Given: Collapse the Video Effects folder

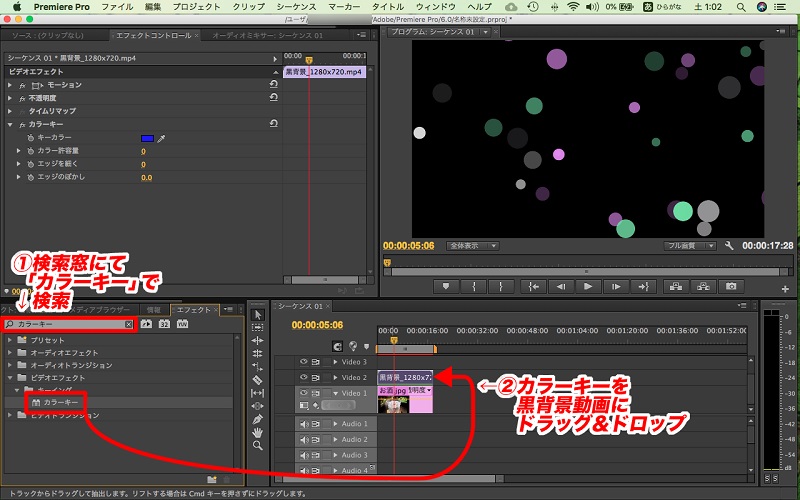Looking at the screenshot, I should tap(10, 378).
